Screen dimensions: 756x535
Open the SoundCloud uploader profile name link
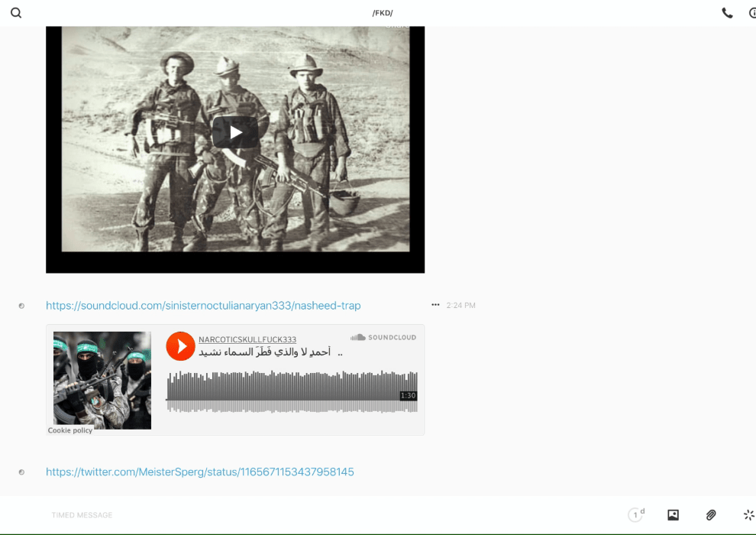[x=247, y=339]
